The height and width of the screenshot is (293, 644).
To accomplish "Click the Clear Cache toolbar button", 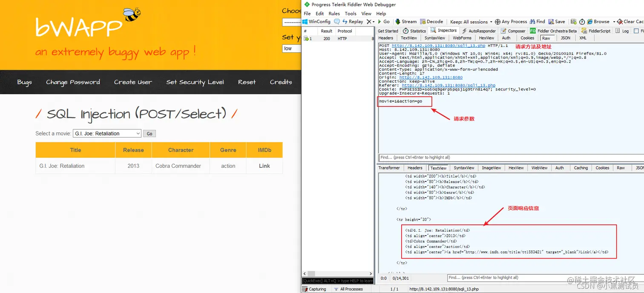I will click(630, 21).
